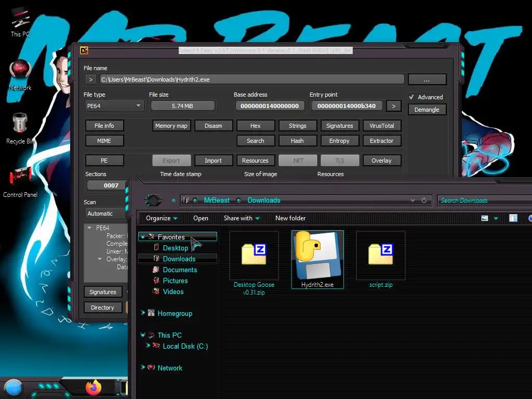
Task: Click MrBeast in address breadcrumb
Action: pos(217,200)
